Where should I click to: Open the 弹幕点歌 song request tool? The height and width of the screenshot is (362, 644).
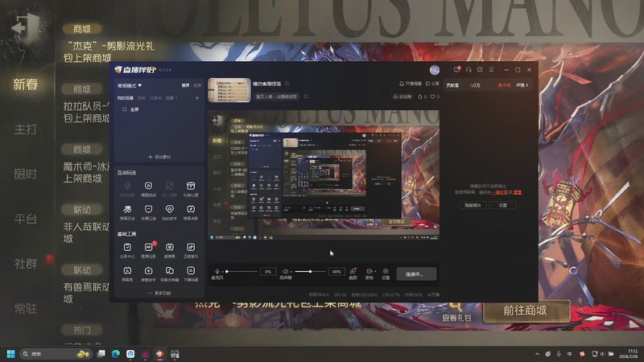[190, 212]
